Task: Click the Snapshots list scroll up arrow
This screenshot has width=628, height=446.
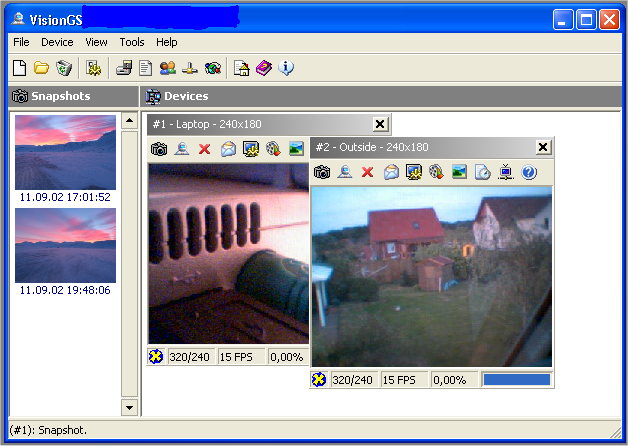Action: coord(129,120)
